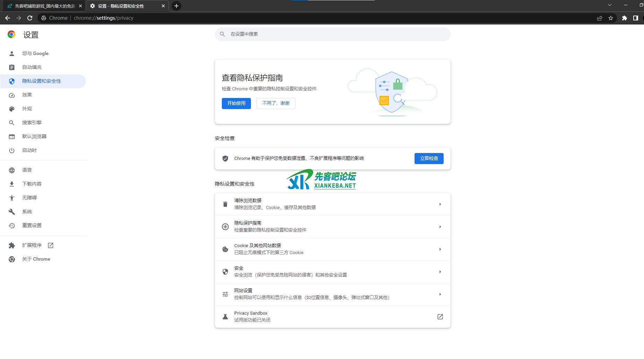Open a new tab with plus button

176,6
